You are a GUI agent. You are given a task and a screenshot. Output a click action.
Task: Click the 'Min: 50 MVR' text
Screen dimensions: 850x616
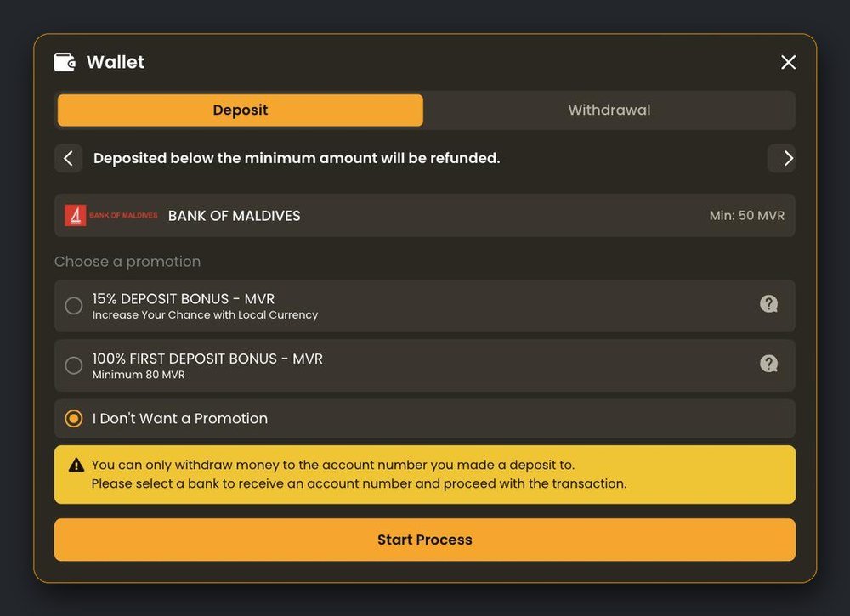[746, 216]
